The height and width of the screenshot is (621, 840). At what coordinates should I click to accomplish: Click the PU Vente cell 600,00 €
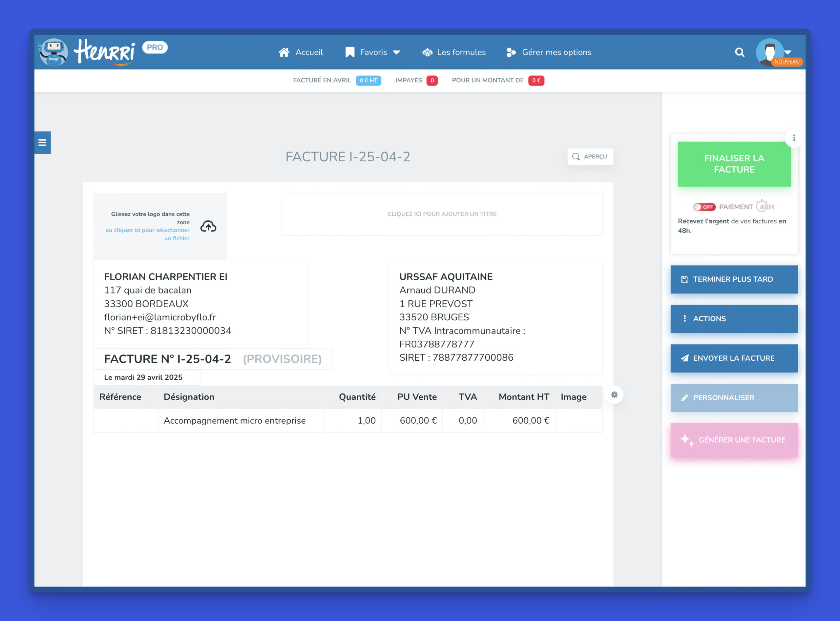(x=412, y=421)
